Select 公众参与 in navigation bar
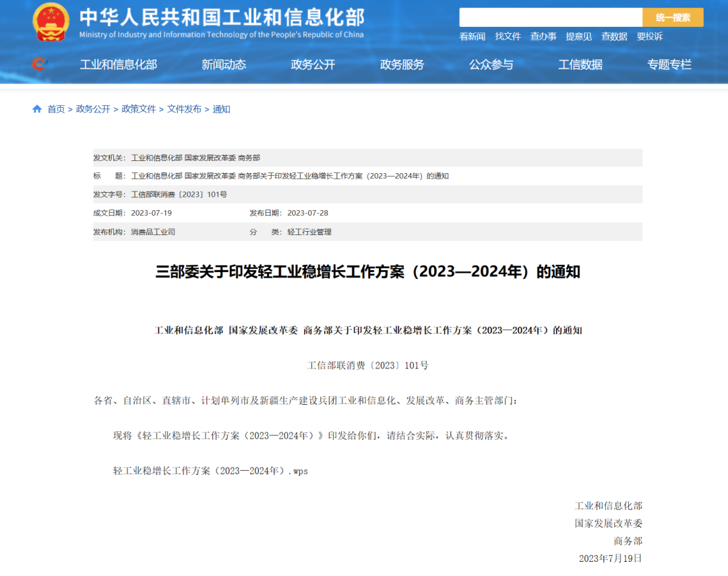Viewport: 728px width, 576px height. [x=491, y=65]
